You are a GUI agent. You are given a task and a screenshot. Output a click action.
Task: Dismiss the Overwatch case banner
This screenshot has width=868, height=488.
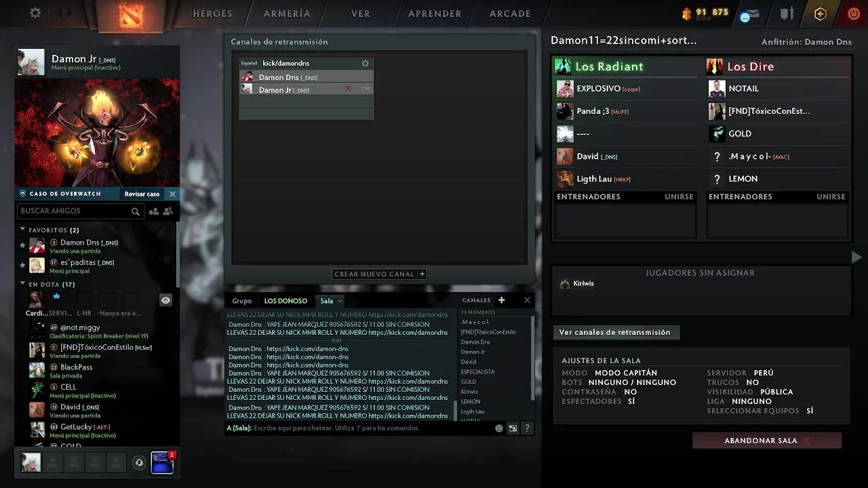pos(172,194)
